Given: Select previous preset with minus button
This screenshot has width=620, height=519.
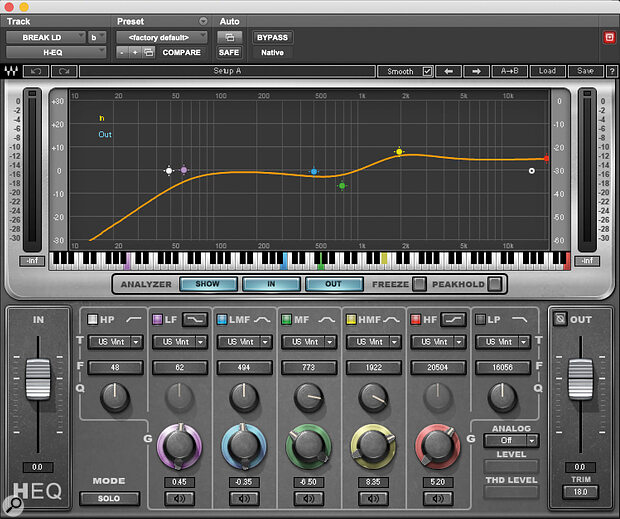Looking at the screenshot, I should (122, 52).
